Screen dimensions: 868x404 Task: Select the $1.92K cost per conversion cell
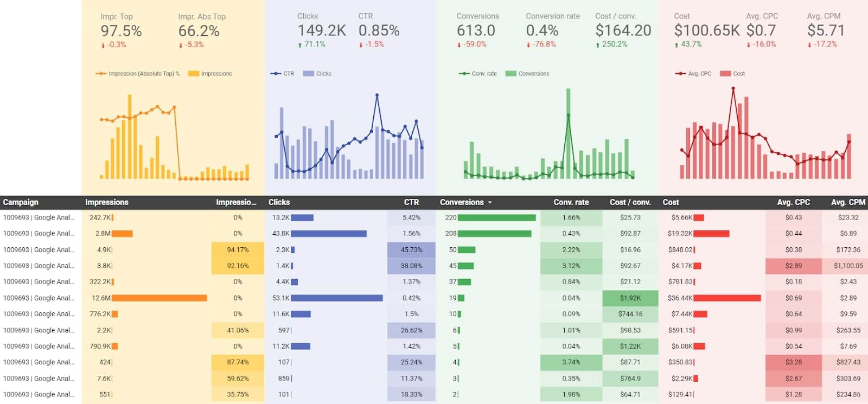pos(630,298)
